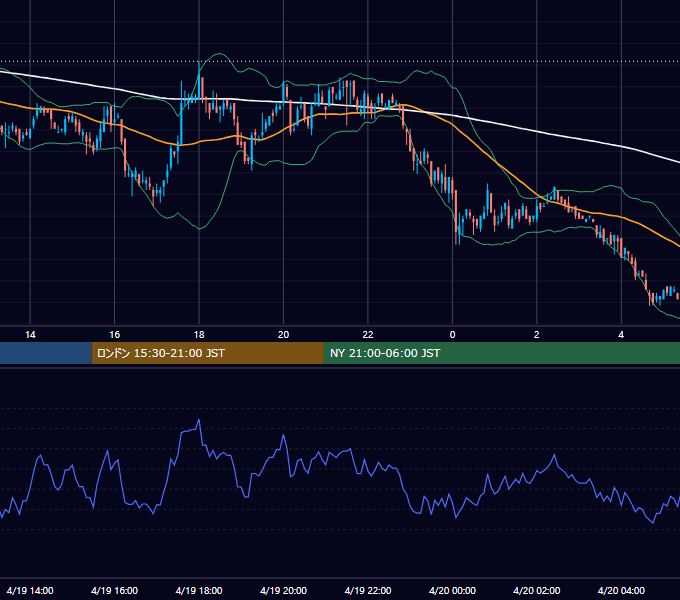The image size is (680, 600).
Task: Click the '0' hour label on price chart axis
Action: point(452,335)
